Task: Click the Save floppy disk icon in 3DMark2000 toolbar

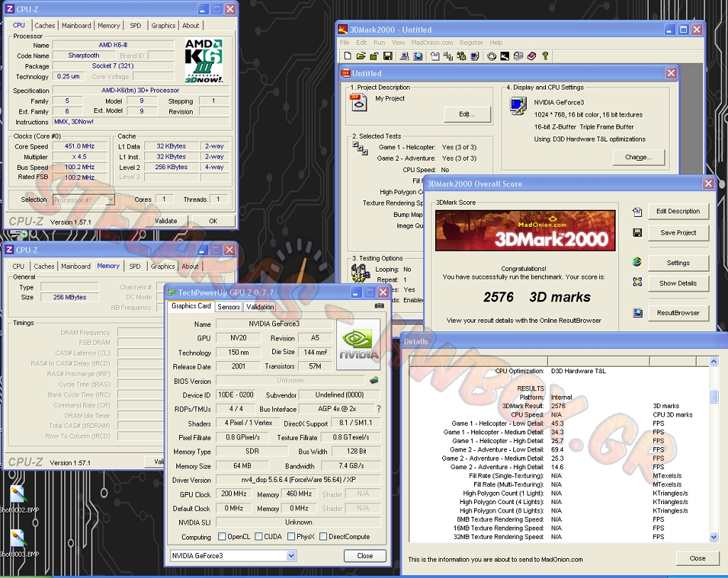Action: pyautogui.click(x=387, y=56)
